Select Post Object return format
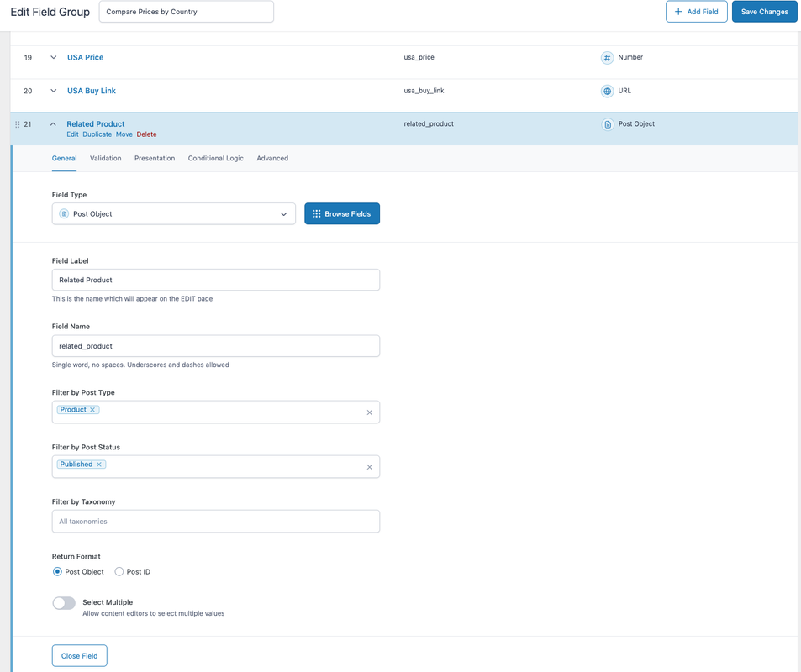Viewport: 801px width, 672px height. pos(57,572)
